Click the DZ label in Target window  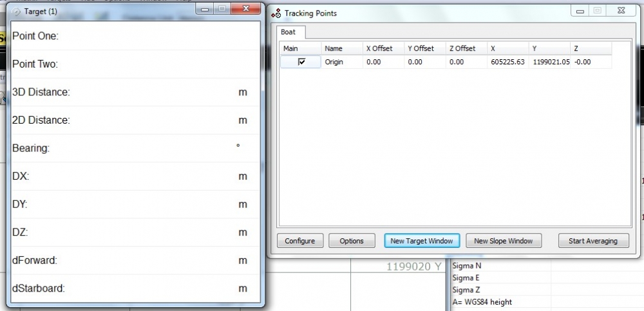tap(20, 232)
